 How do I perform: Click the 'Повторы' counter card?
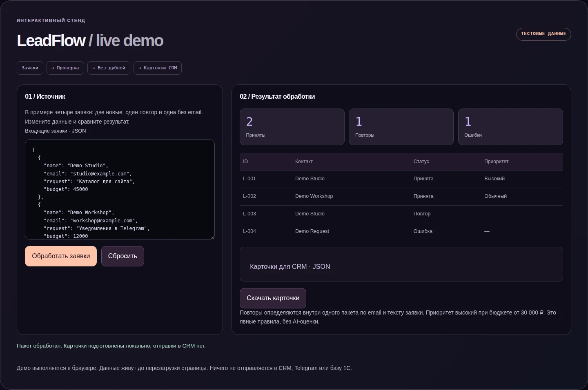point(401,127)
